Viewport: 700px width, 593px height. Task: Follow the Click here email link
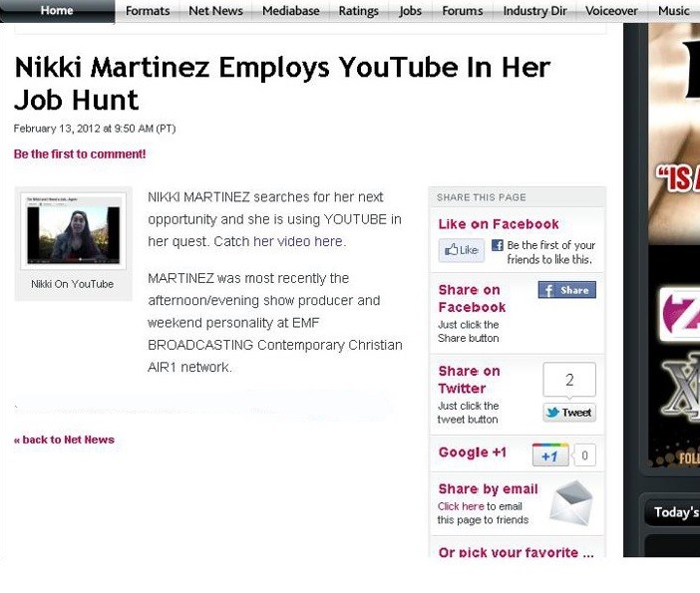coord(461,506)
